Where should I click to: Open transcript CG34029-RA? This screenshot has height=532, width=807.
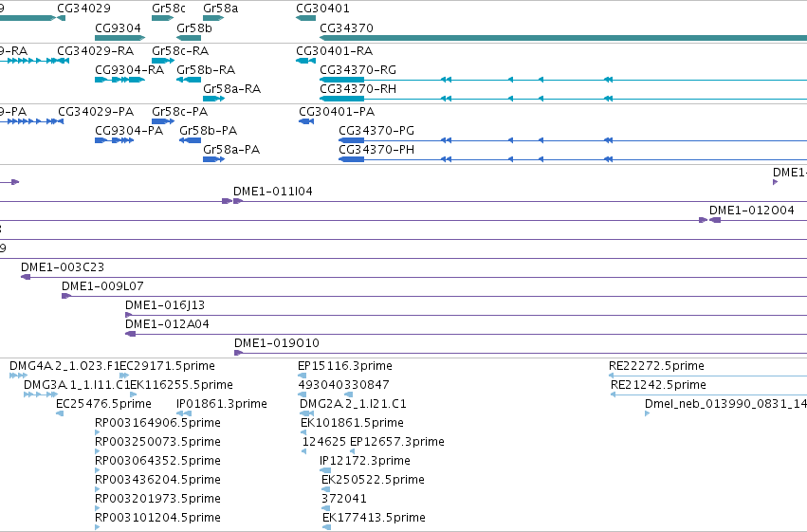click(95, 51)
